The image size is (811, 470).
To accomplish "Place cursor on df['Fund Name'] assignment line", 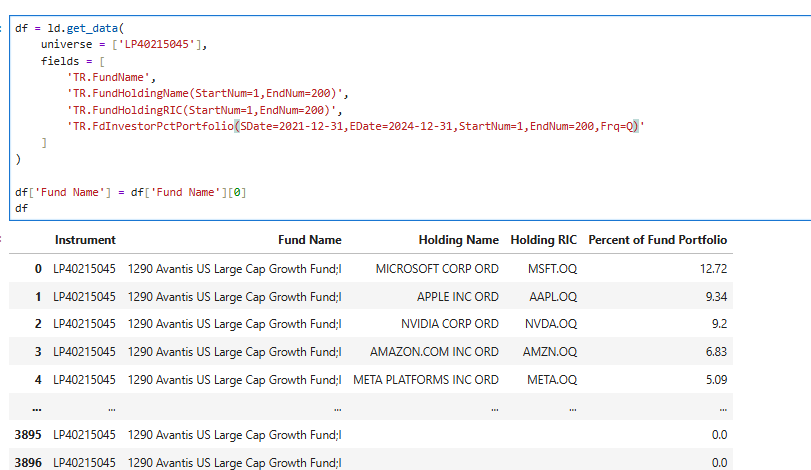I will point(131,192).
